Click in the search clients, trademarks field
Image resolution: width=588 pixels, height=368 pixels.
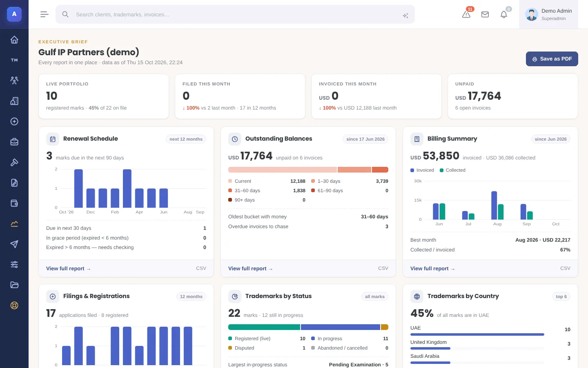click(x=235, y=14)
